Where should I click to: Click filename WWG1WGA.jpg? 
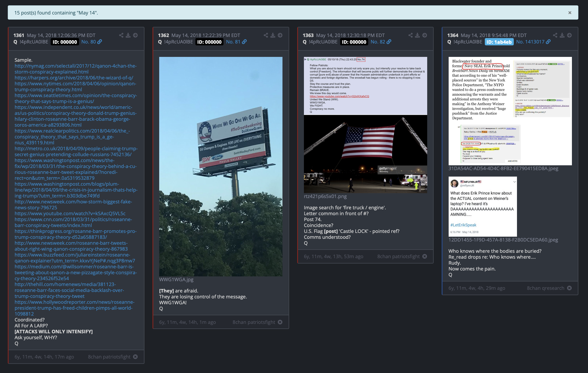tap(176, 280)
